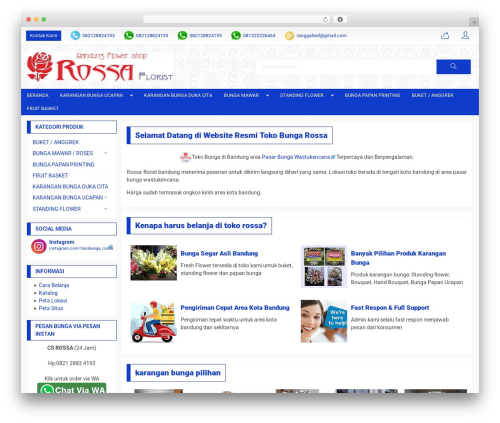Image resolution: width=500 pixels, height=423 pixels.
Task: Select Karangan Bunga Duka Cita sidebar category
Action: 70,187
